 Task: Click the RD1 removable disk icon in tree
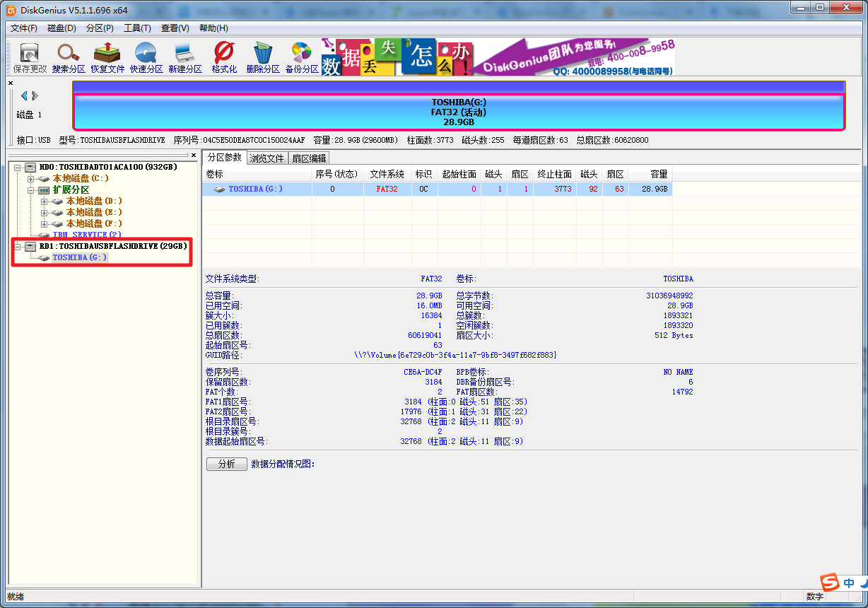30,246
